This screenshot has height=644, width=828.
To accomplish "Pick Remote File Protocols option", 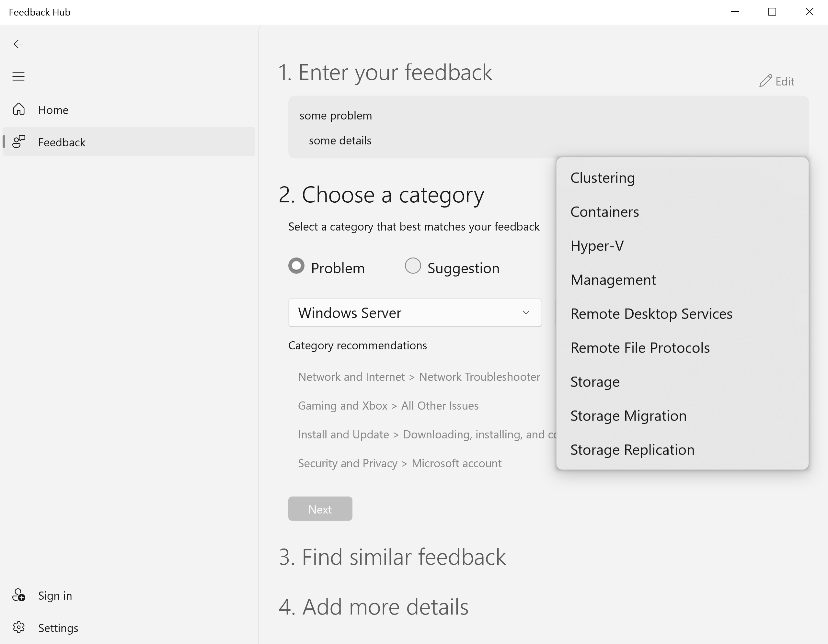I will (683, 348).
